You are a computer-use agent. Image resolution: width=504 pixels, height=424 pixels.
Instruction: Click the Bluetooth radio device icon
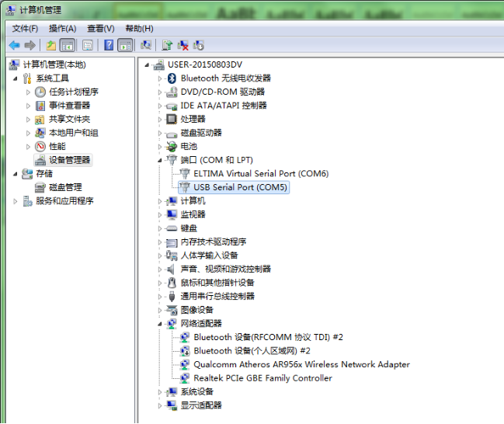click(x=172, y=78)
